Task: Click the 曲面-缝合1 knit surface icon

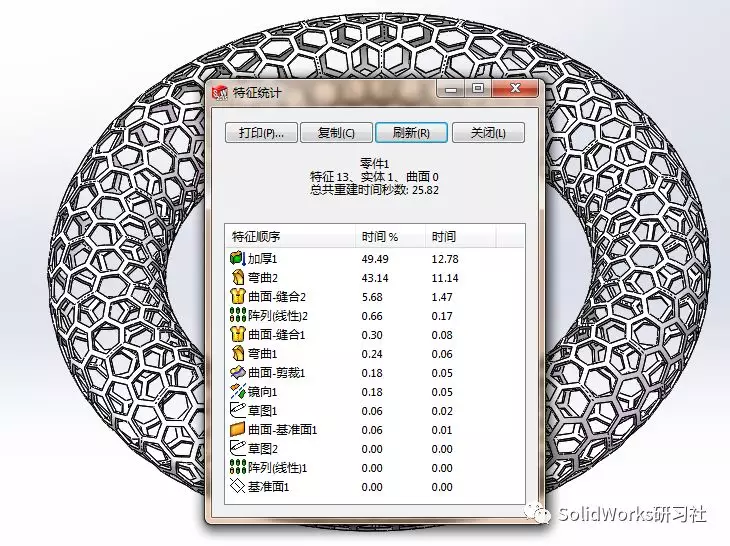Action: 237,335
